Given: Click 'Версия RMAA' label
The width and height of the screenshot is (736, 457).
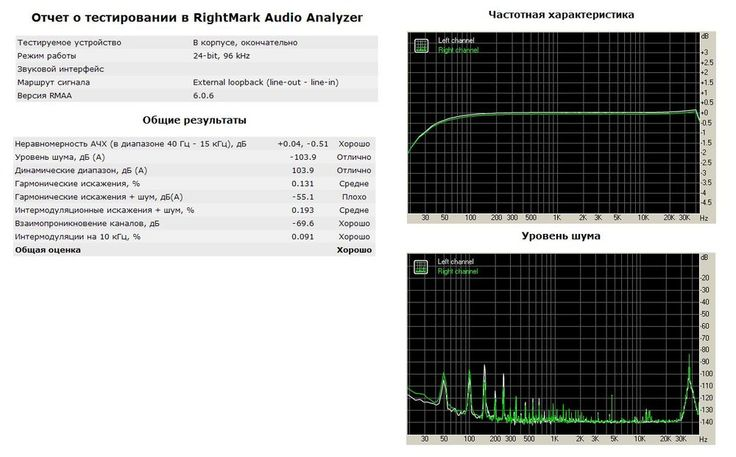Looking at the screenshot, I should click(45, 95).
